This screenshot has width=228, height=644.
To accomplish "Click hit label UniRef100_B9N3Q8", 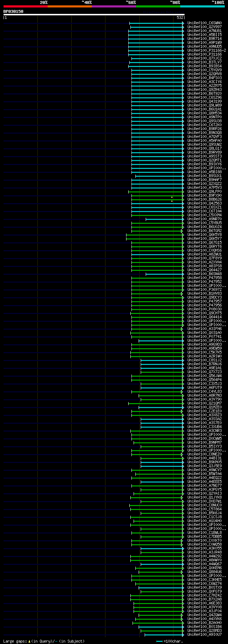I will tap(204, 133).
